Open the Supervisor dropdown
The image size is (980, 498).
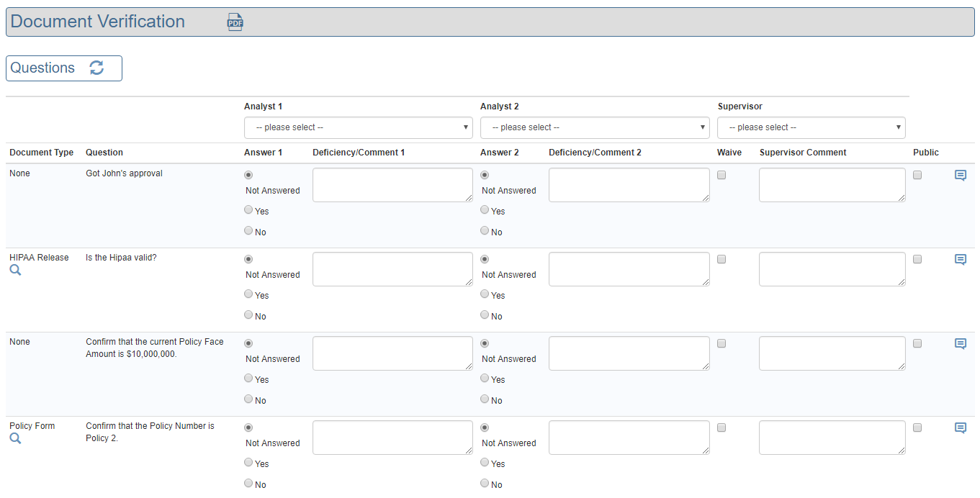(811, 127)
